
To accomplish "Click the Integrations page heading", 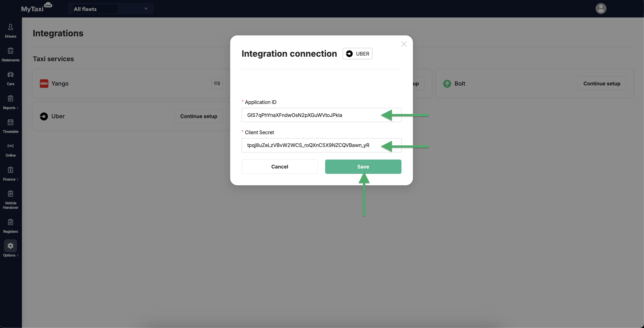I will click(x=58, y=33).
